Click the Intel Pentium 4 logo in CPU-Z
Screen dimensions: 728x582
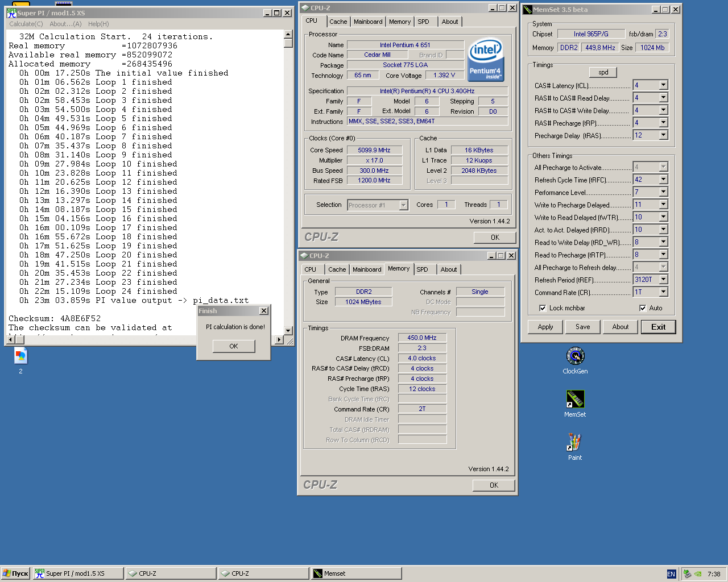[486, 59]
